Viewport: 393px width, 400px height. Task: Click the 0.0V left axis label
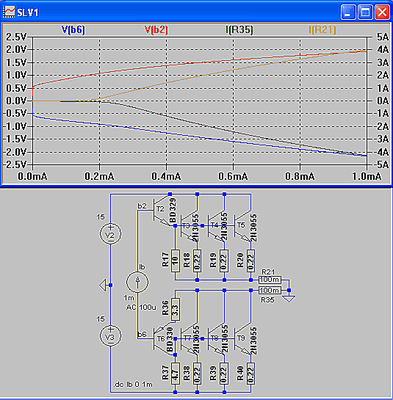(16, 101)
